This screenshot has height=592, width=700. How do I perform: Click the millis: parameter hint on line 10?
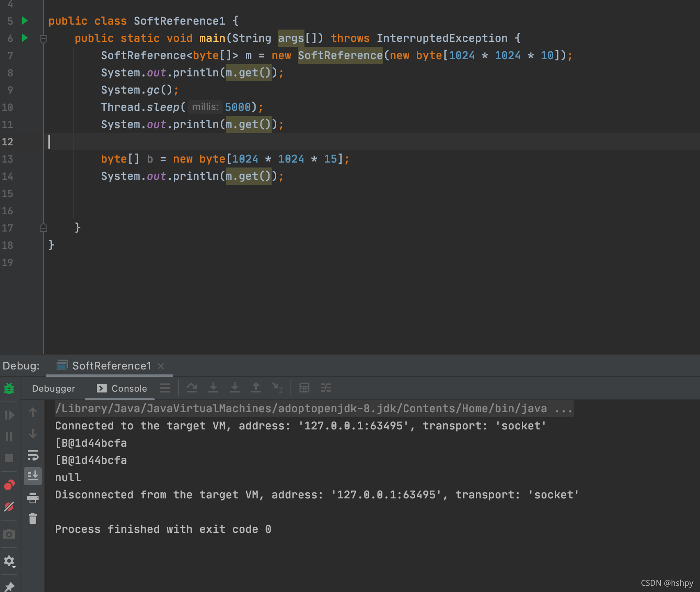tap(205, 107)
